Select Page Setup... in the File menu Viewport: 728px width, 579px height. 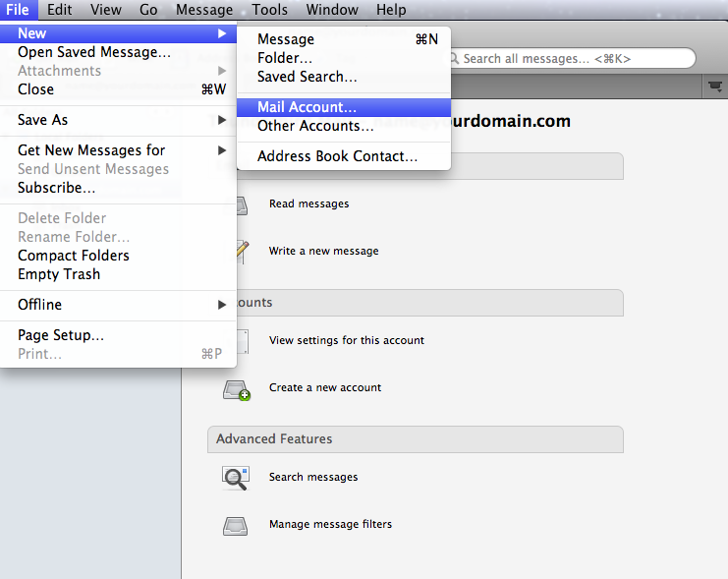coord(119,335)
